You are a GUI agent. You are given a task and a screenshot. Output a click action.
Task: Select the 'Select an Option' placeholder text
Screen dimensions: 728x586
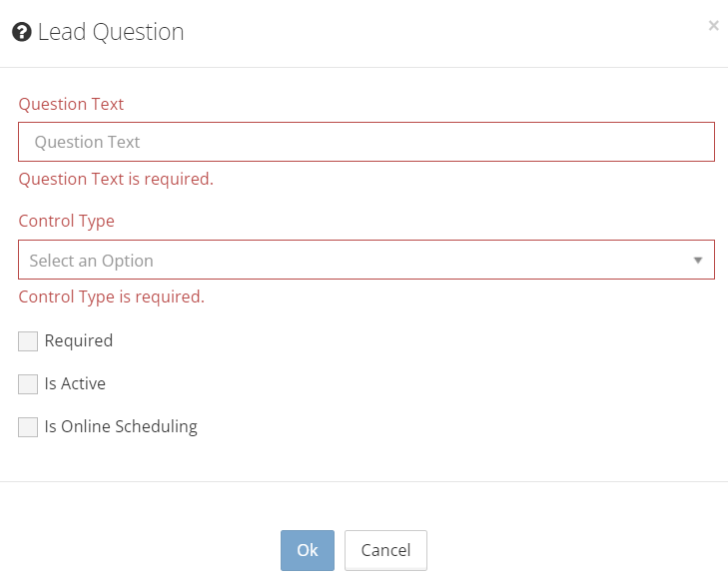(x=92, y=261)
